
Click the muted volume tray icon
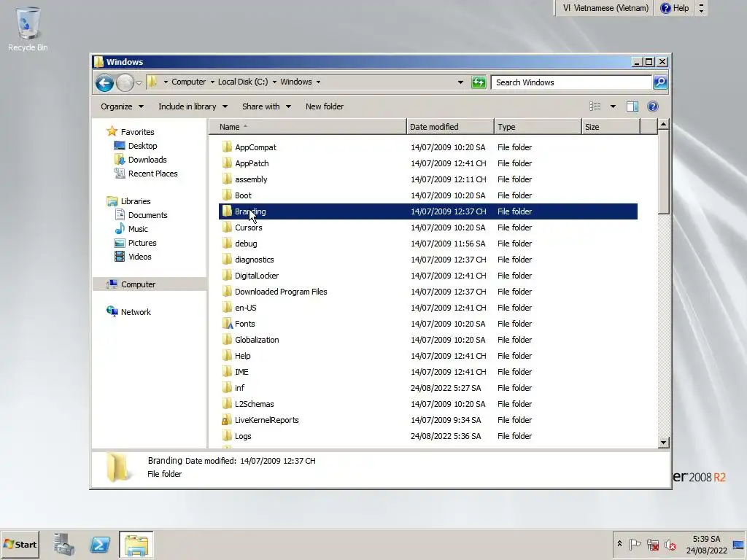[670, 544]
